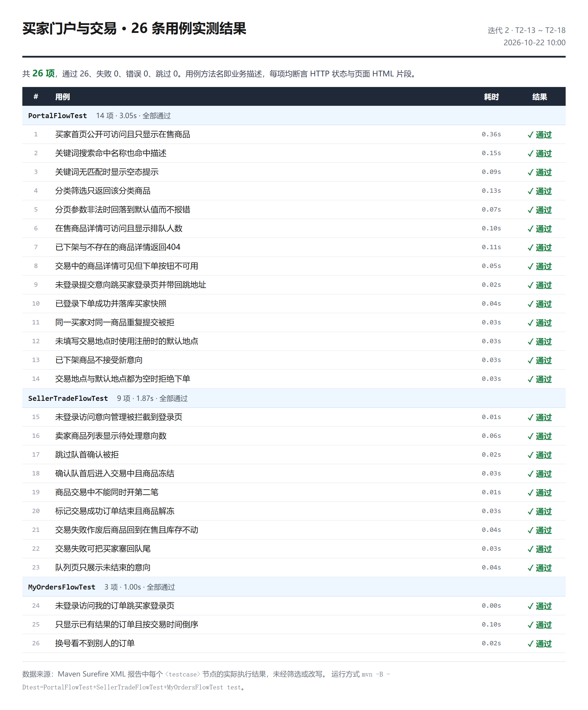This screenshot has height=710, width=588.
Task: Click the 0.00s duration in row 24
Action: [491, 606]
